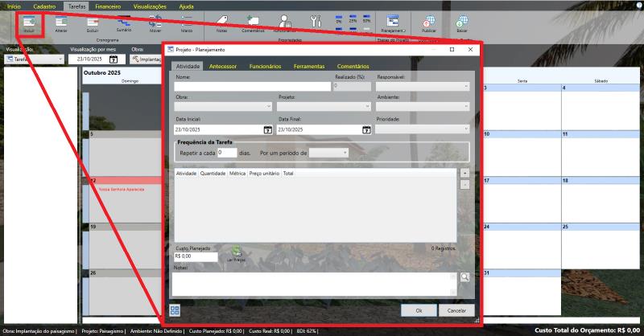This screenshot has width=644, height=336.
Task: Click the plus button beside activity table
Action: click(x=464, y=173)
